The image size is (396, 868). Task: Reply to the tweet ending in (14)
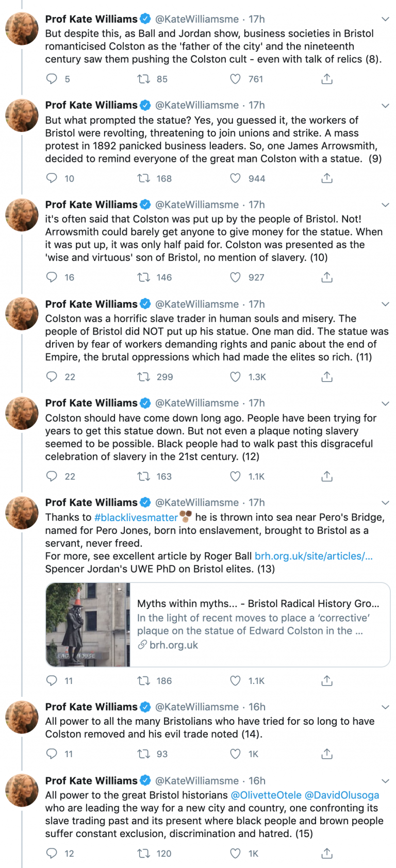click(x=52, y=754)
